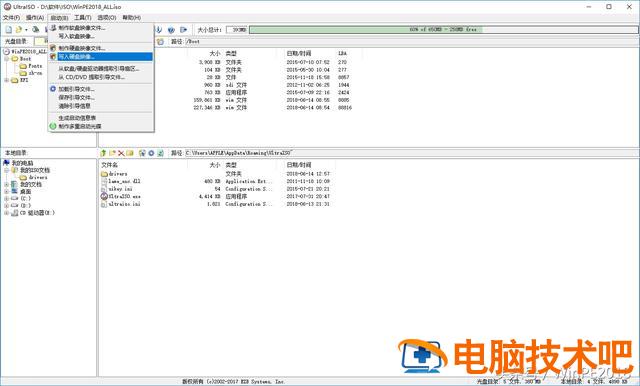Screen dimensions: 640x386
Task: Click the red X delete icon in local toolbar
Action: [x=121, y=153]
